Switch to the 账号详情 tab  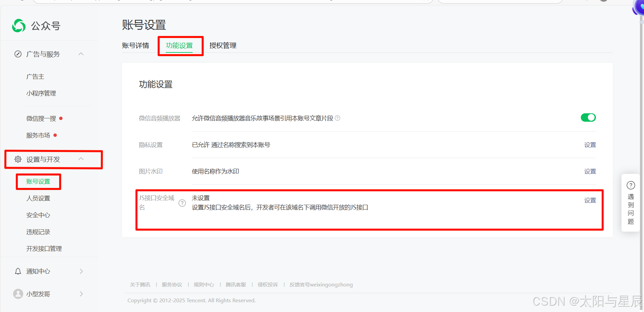135,45
